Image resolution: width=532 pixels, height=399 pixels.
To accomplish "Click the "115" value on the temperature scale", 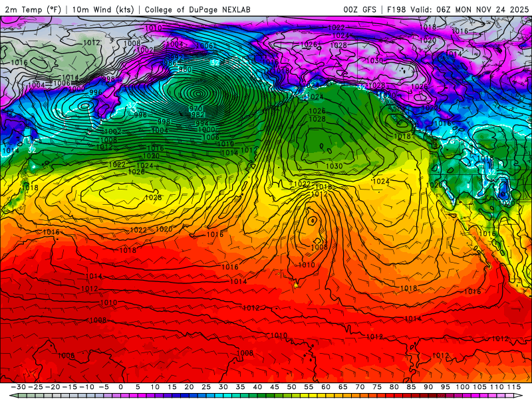I will (x=514, y=387).
